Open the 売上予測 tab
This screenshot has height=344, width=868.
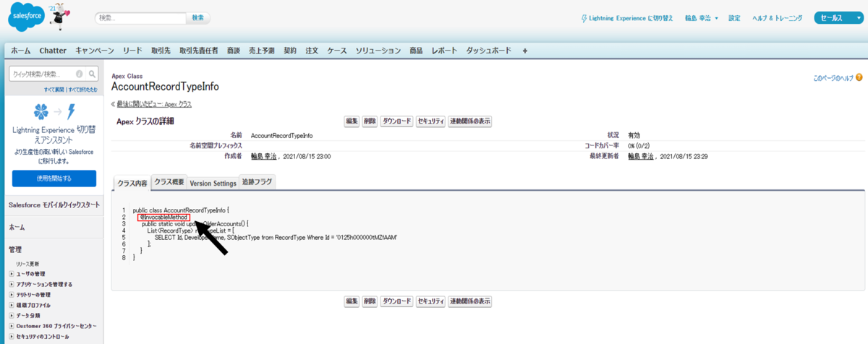click(x=261, y=51)
